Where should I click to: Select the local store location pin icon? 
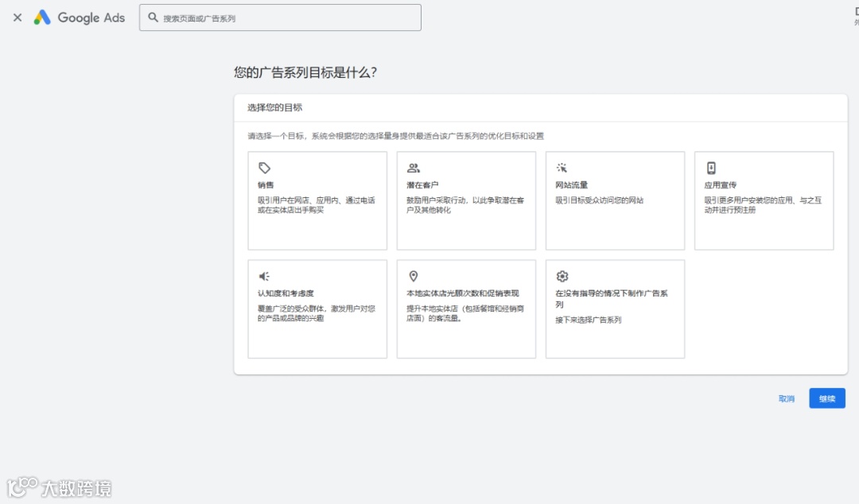pos(414,276)
